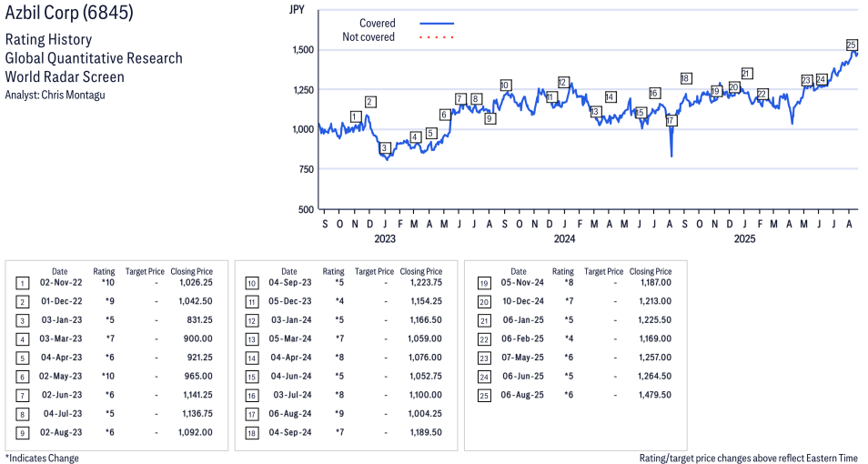The height and width of the screenshot is (464, 868).
Task: Click closing price 1,213.00
Action: tap(655, 301)
